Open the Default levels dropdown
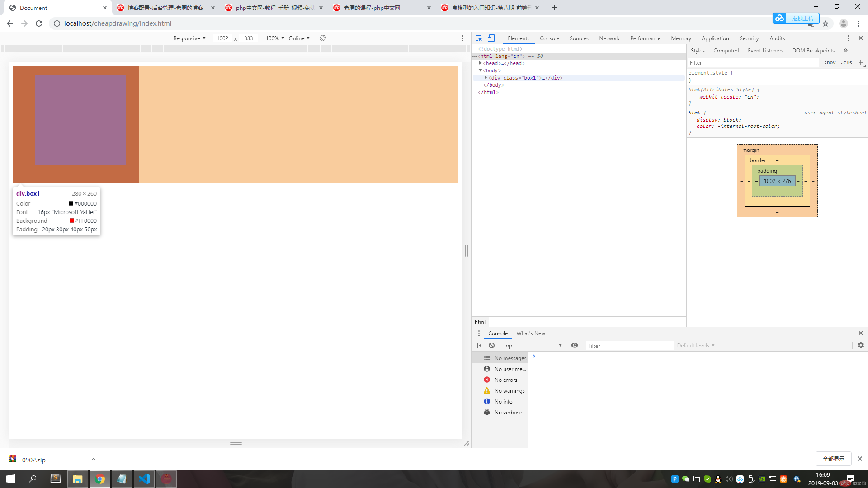The width and height of the screenshot is (868, 488). coord(696,346)
